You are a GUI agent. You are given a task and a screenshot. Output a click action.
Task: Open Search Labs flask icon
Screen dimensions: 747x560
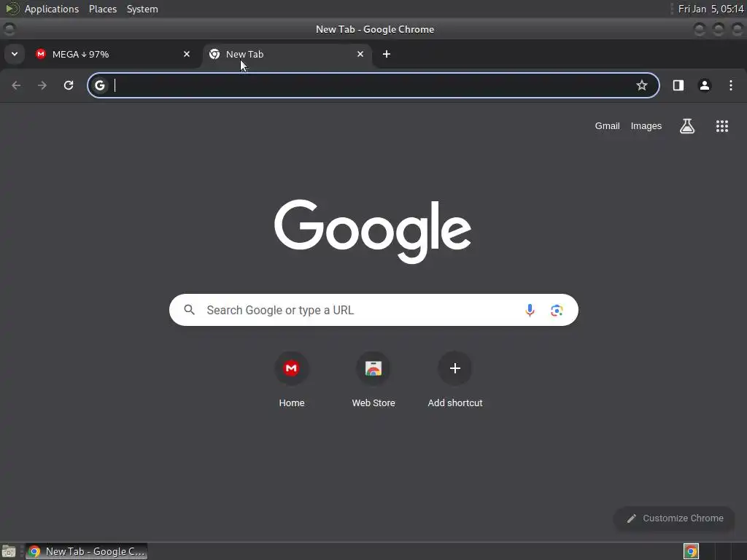[687, 125]
